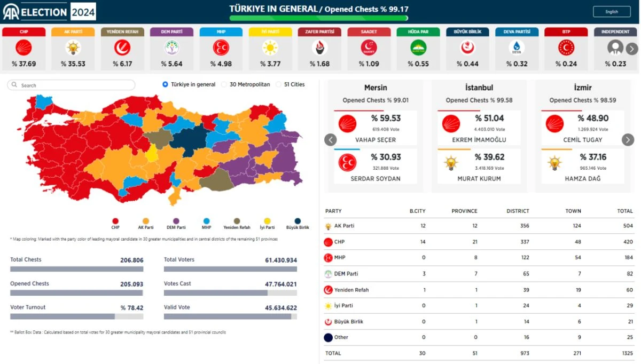This screenshot has height=364, width=641.
Task: Advance city results using the right arrow
Action: [x=627, y=140]
